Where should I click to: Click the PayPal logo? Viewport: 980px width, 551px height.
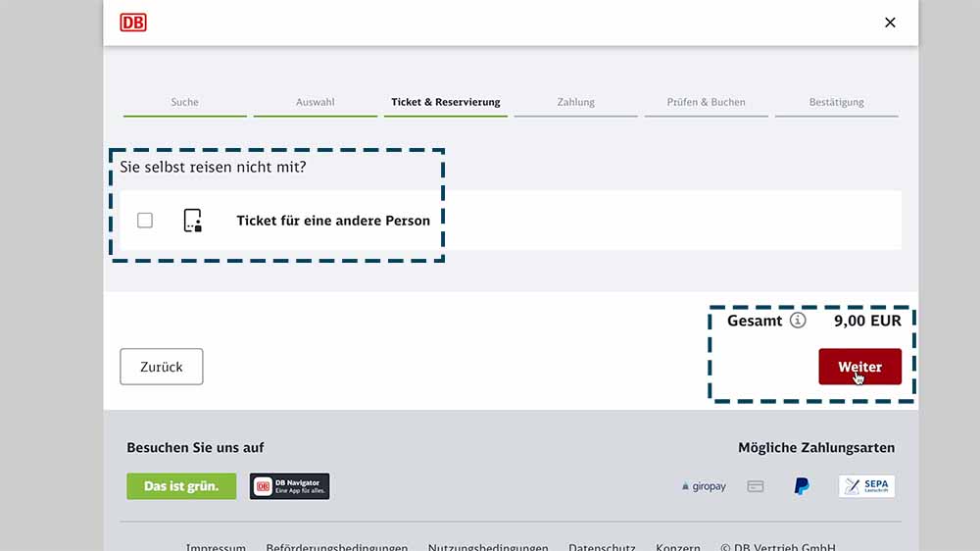point(802,486)
